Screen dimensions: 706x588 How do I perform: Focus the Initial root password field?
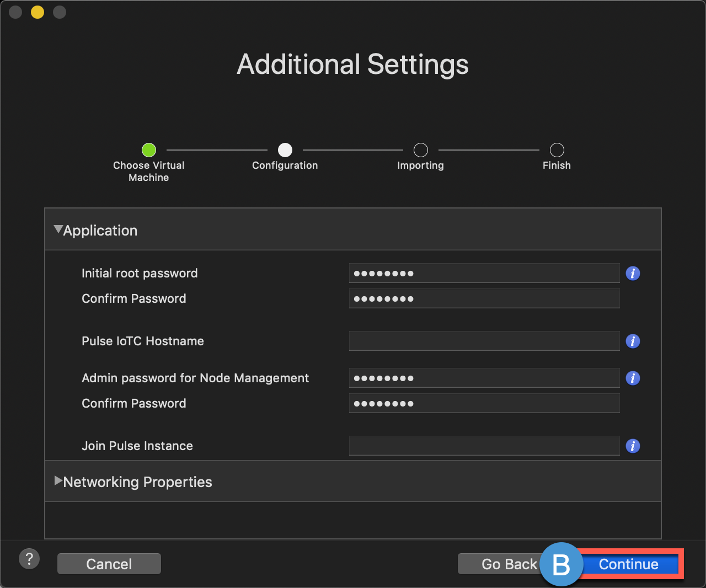(x=484, y=273)
